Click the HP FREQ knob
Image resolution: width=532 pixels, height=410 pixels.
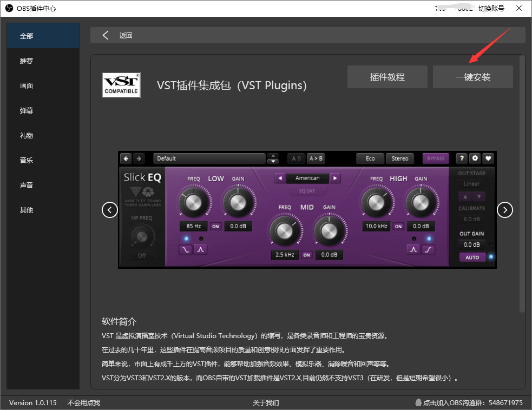(142, 236)
